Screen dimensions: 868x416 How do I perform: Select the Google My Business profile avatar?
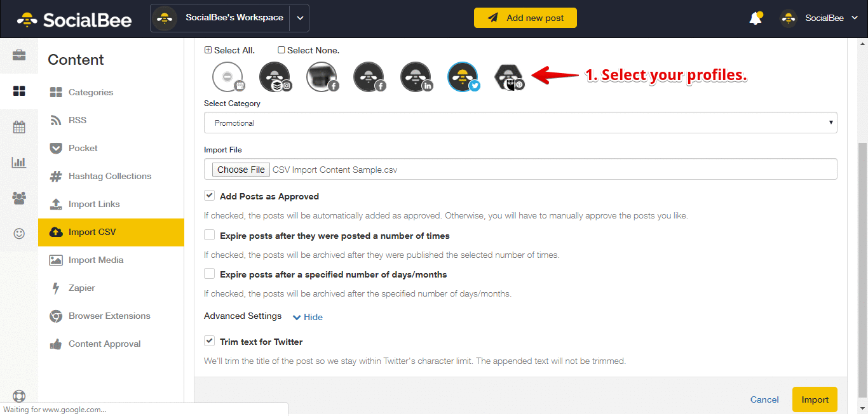click(x=228, y=77)
